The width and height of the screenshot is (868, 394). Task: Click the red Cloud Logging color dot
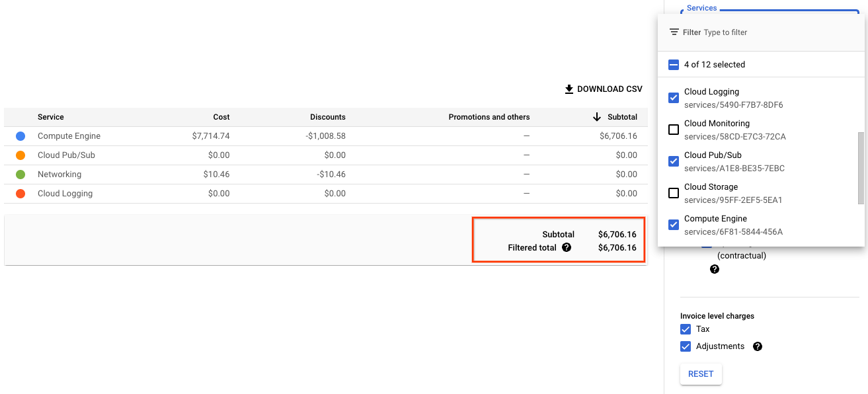click(x=20, y=194)
